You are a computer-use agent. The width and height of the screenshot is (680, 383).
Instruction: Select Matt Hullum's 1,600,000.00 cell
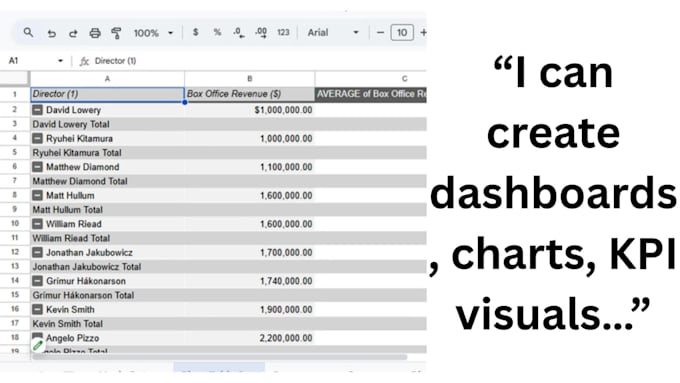pos(249,196)
